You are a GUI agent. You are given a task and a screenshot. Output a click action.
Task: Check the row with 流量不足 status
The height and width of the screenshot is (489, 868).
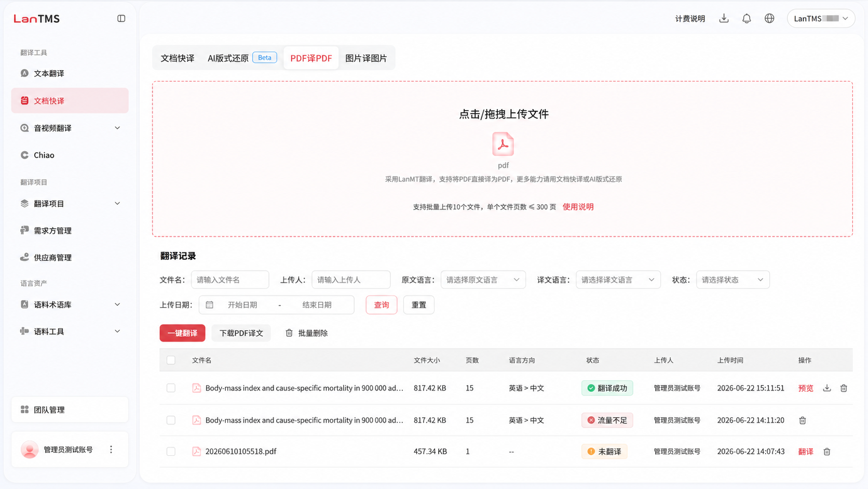click(171, 420)
